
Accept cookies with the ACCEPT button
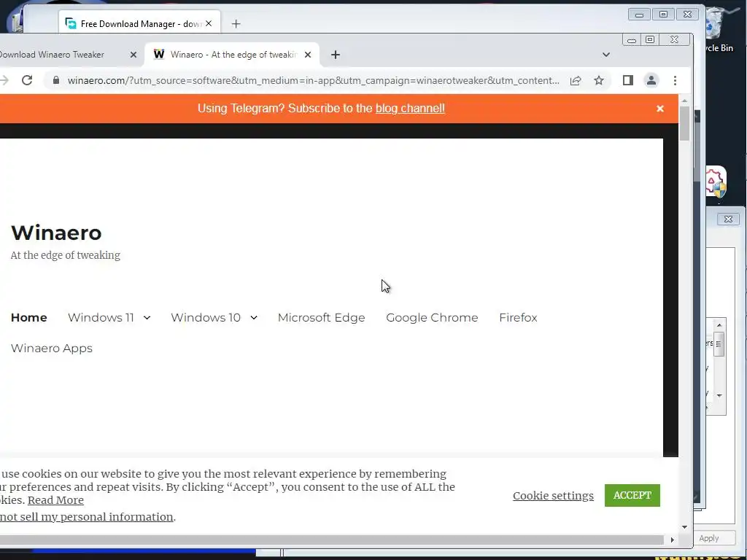click(632, 495)
